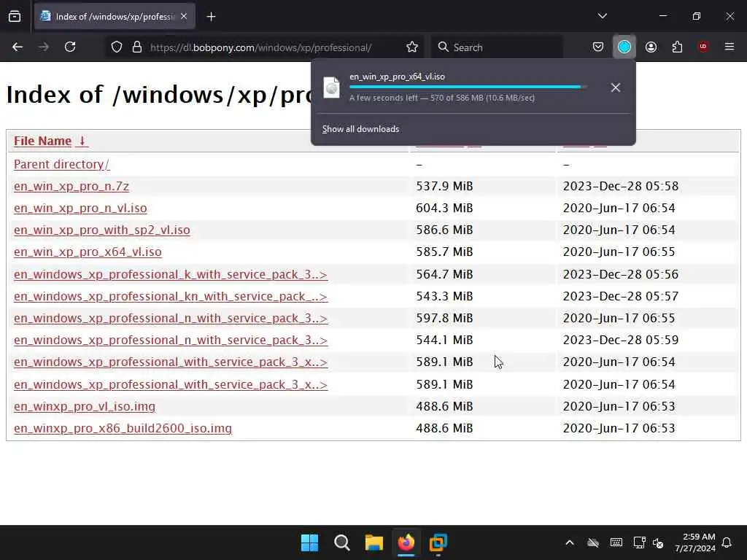Open the 544.1 MiB professional_n file link
Image resolution: width=747 pixels, height=560 pixels.
tap(171, 340)
